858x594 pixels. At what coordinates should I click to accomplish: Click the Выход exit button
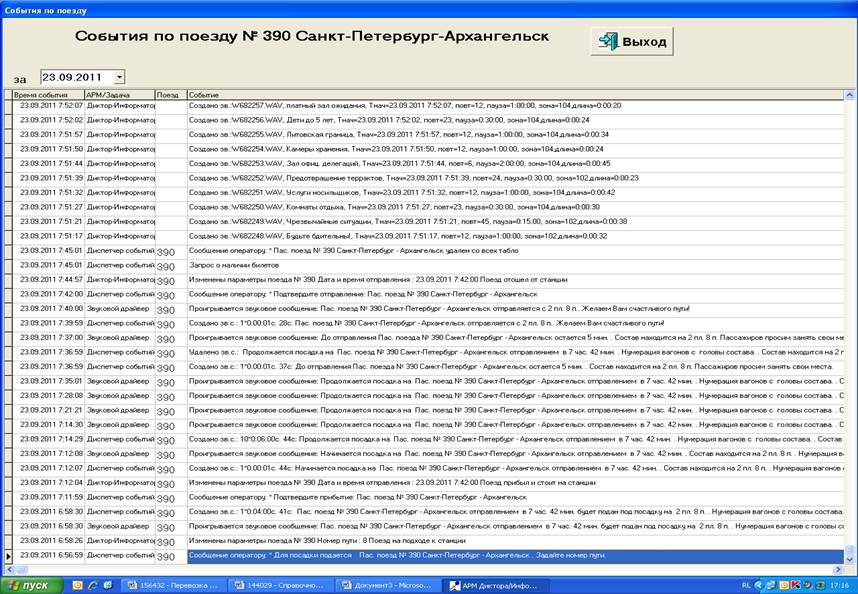click(632, 41)
